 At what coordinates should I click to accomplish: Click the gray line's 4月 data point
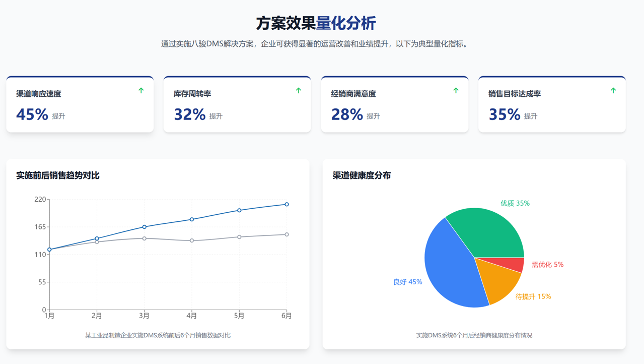click(192, 240)
